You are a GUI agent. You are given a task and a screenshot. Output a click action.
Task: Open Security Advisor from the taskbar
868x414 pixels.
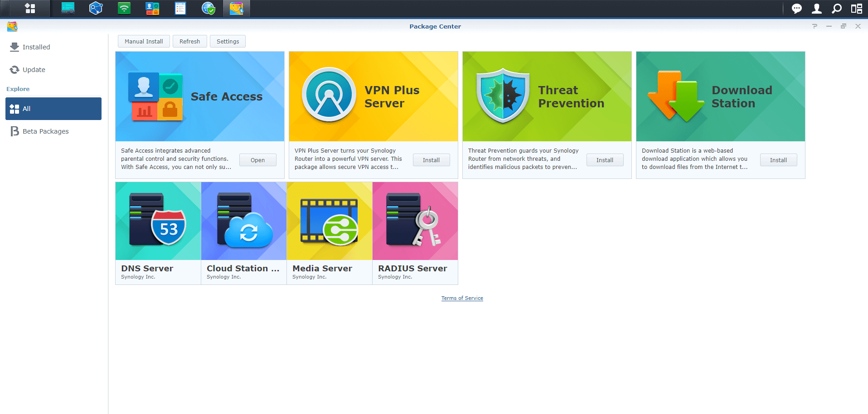pyautogui.click(x=209, y=8)
